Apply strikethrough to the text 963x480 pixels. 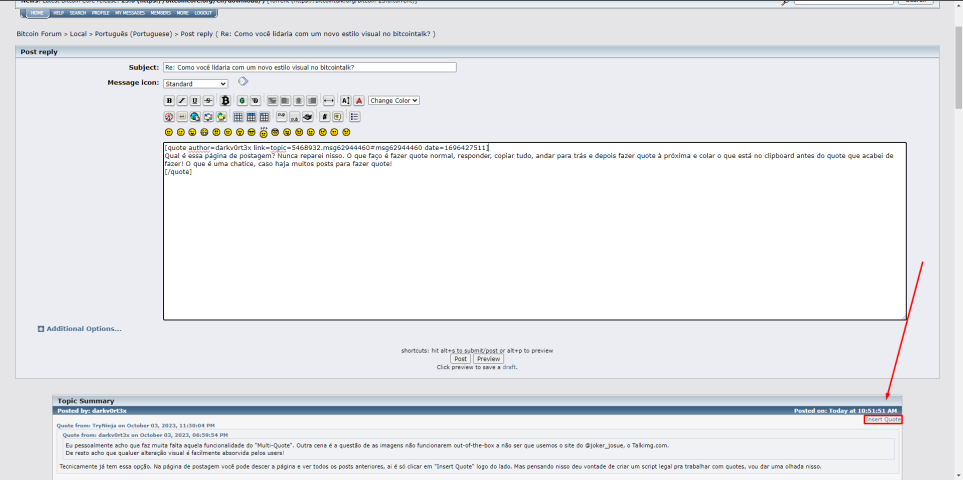click(208, 101)
